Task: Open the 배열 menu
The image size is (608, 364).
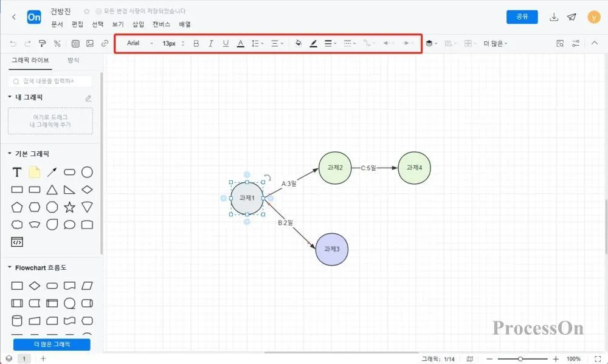Action: 185,24
